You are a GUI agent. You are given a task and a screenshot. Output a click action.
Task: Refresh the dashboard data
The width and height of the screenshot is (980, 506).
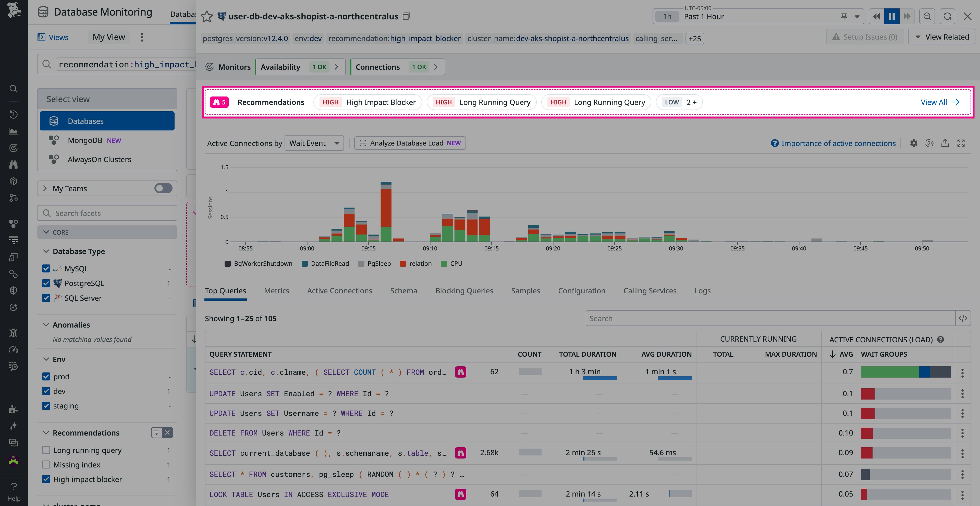click(x=947, y=16)
